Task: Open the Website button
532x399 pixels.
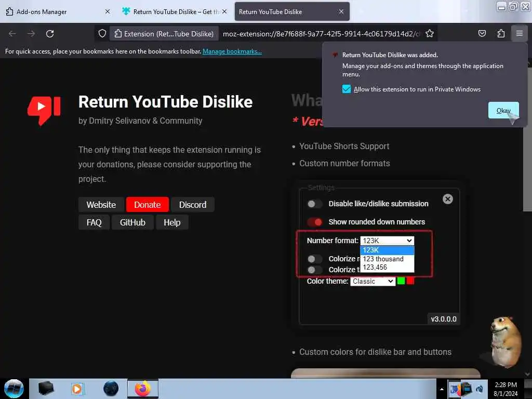Action: (101, 205)
